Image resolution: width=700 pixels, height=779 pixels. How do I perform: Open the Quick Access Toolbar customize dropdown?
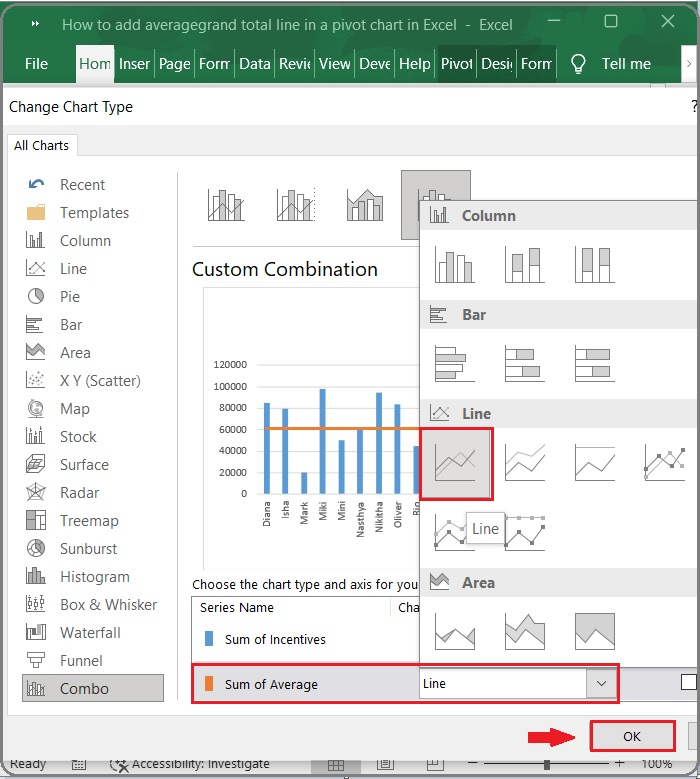(36, 23)
